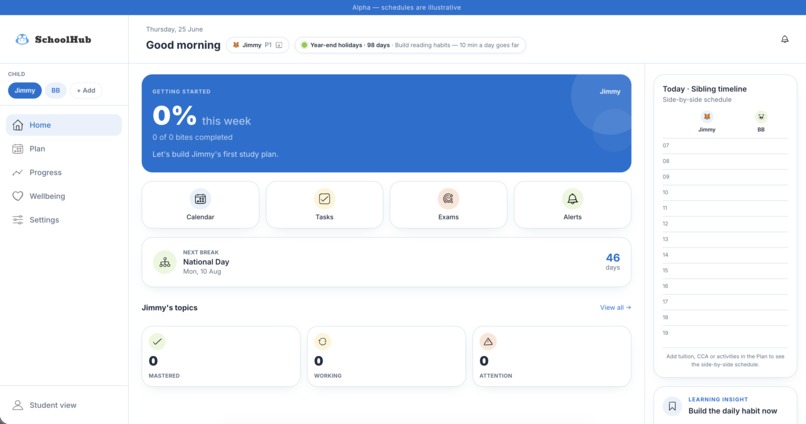Open the Plan menu item
The image size is (806, 424).
64,149
